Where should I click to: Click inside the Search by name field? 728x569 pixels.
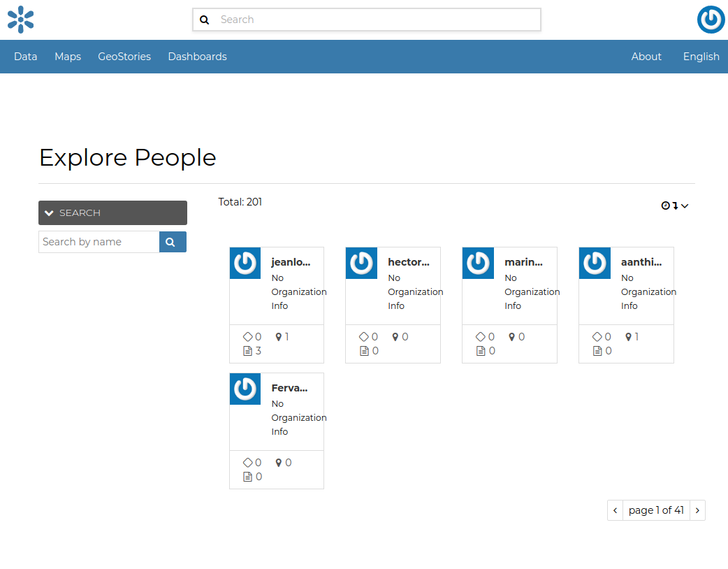tap(98, 241)
